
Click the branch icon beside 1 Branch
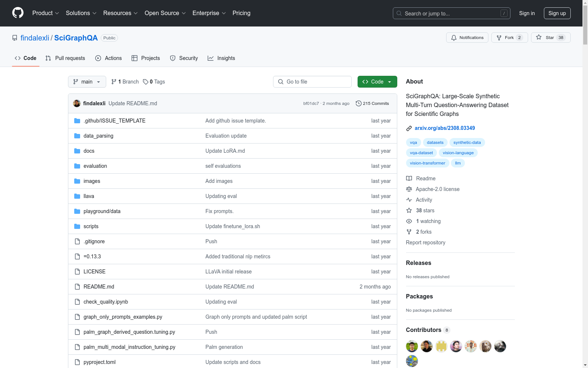click(114, 82)
